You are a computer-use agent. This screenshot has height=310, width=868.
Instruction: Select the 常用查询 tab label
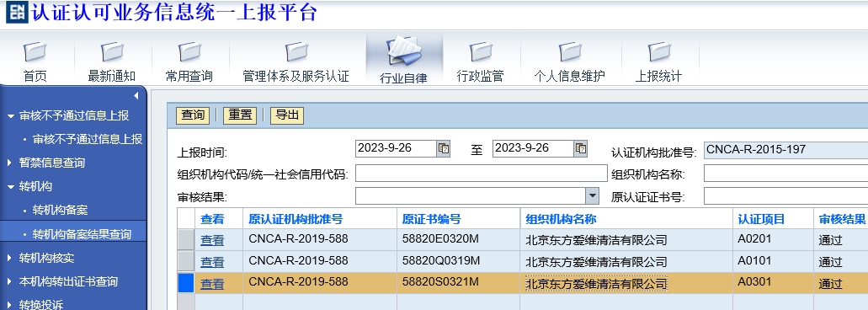[x=189, y=77]
